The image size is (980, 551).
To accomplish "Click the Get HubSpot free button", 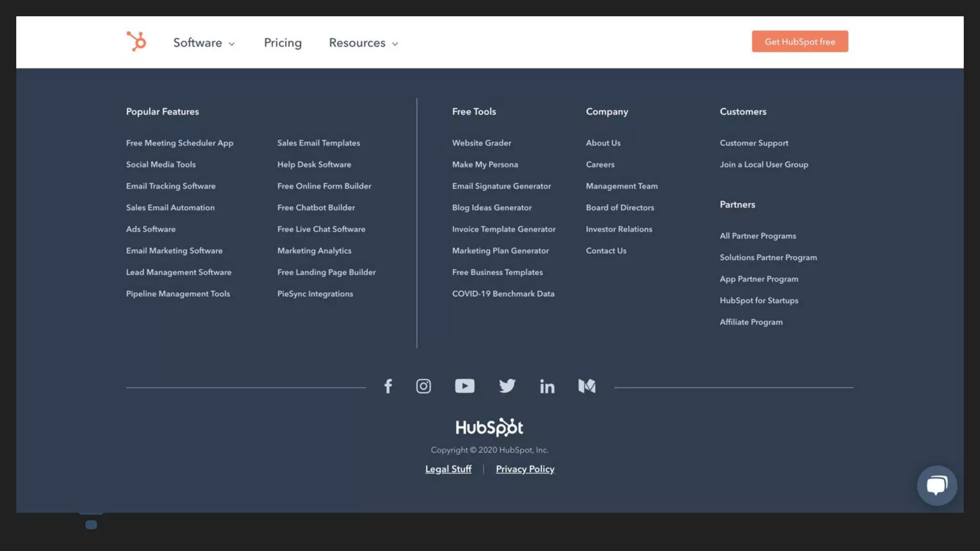I will click(x=800, y=42).
